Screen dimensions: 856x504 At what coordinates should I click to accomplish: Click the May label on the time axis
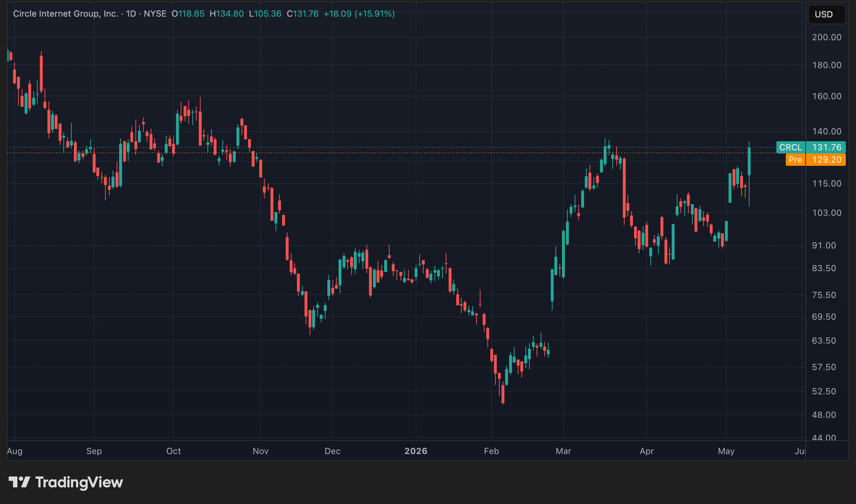tap(726, 451)
